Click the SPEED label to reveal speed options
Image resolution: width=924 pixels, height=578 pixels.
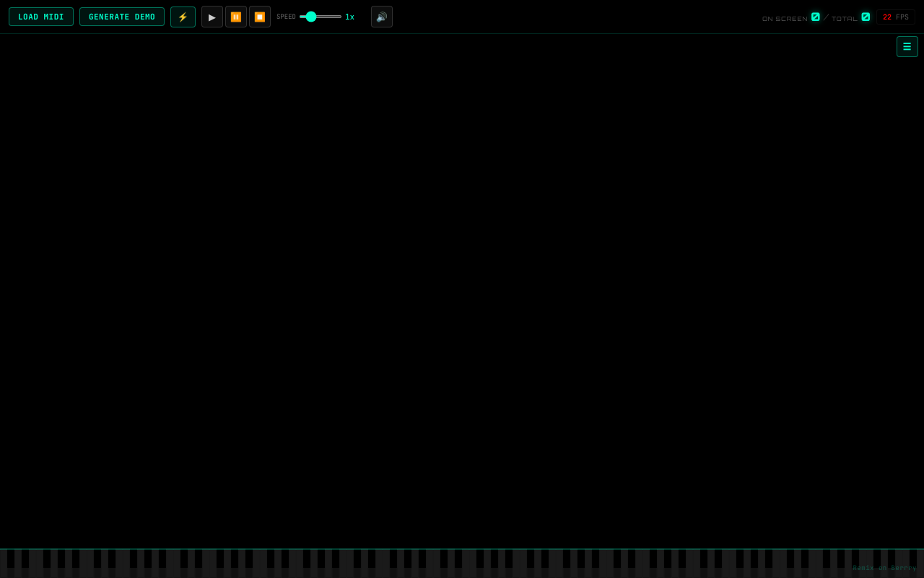pos(287,17)
